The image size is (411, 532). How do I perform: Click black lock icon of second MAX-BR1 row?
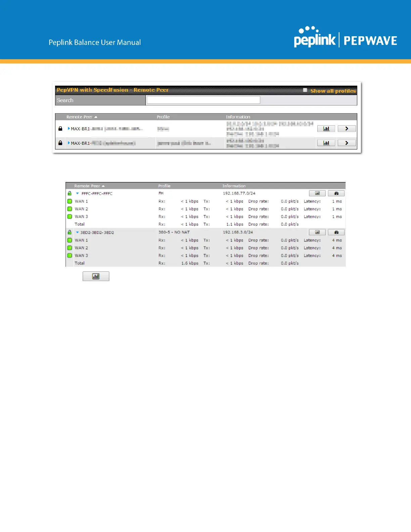(60, 143)
